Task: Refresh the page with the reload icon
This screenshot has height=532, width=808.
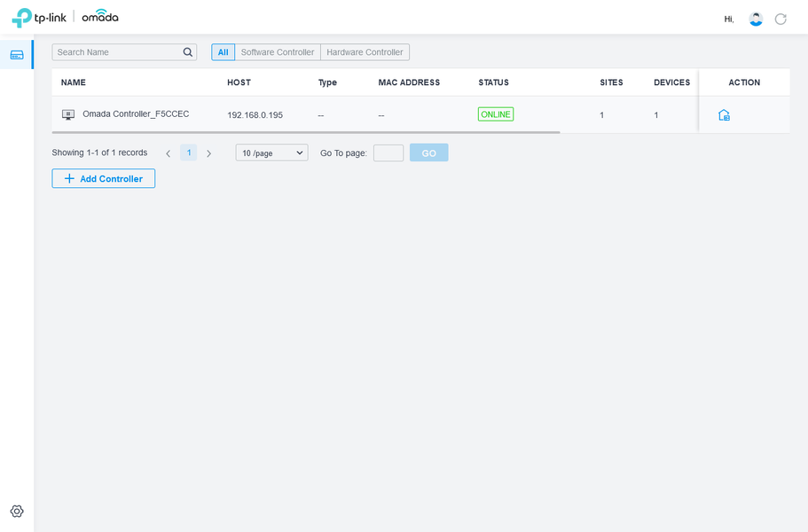Action: click(x=781, y=19)
